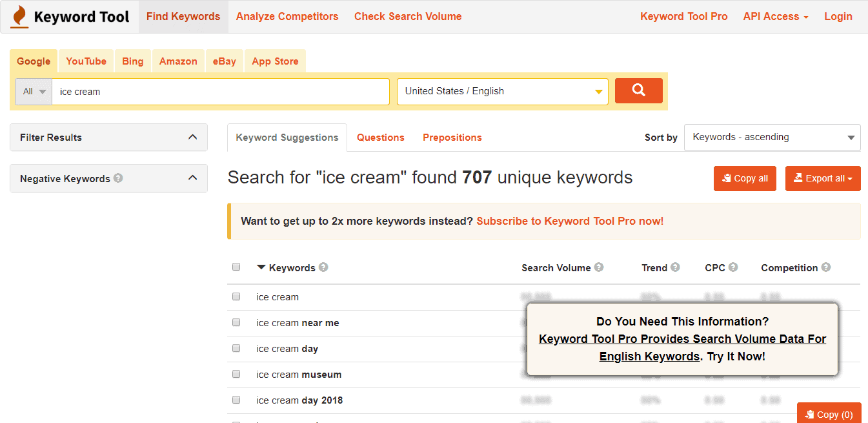The width and height of the screenshot is (868, 423).
Task: Click the Keywords column help icon
Action: [x=323, y=267]
